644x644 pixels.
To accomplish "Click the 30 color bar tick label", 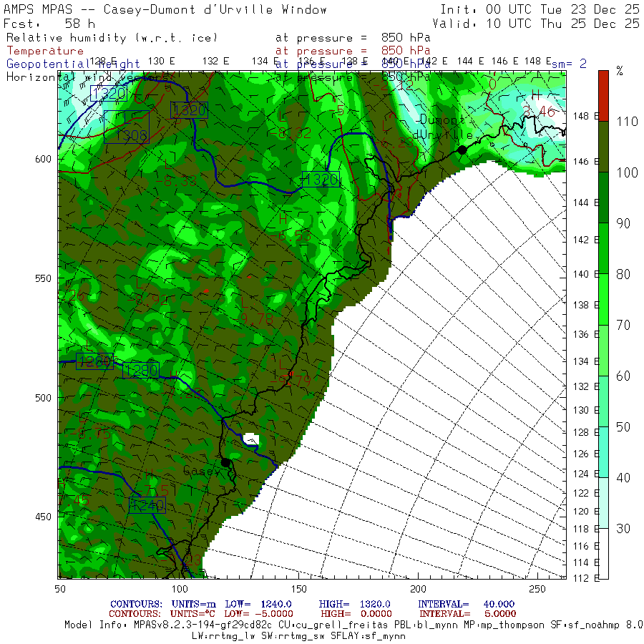I will click(x=623, y=529).
